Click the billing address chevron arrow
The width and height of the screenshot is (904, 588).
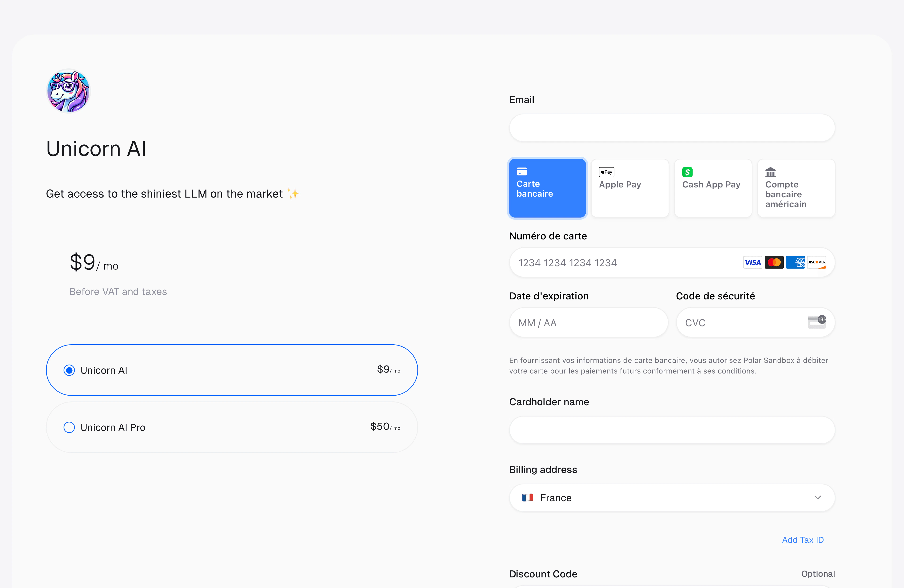click(817, 497)
